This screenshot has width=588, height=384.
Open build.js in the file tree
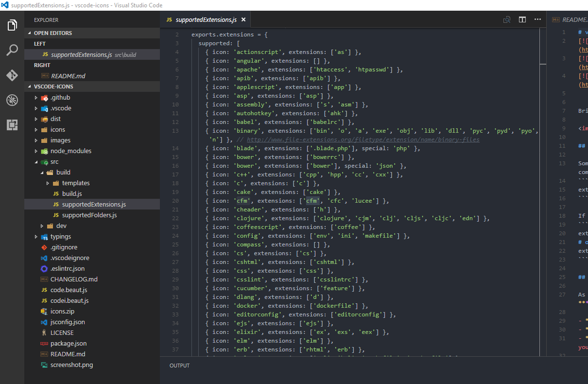click(x=92, y=193)
